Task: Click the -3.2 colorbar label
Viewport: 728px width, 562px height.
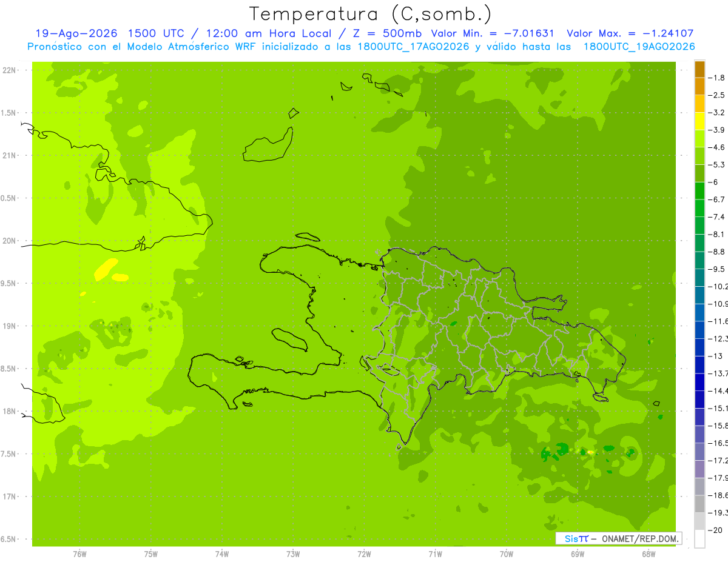Action: (x=716, y=113)
